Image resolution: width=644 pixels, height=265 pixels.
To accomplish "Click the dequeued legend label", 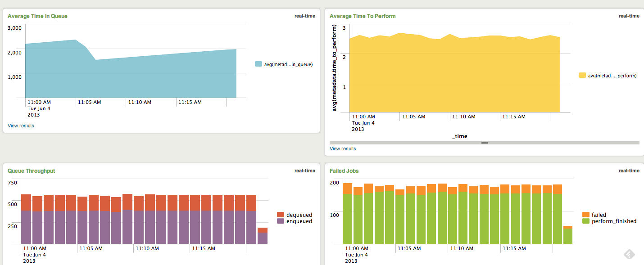I will [x=299, y=215].
